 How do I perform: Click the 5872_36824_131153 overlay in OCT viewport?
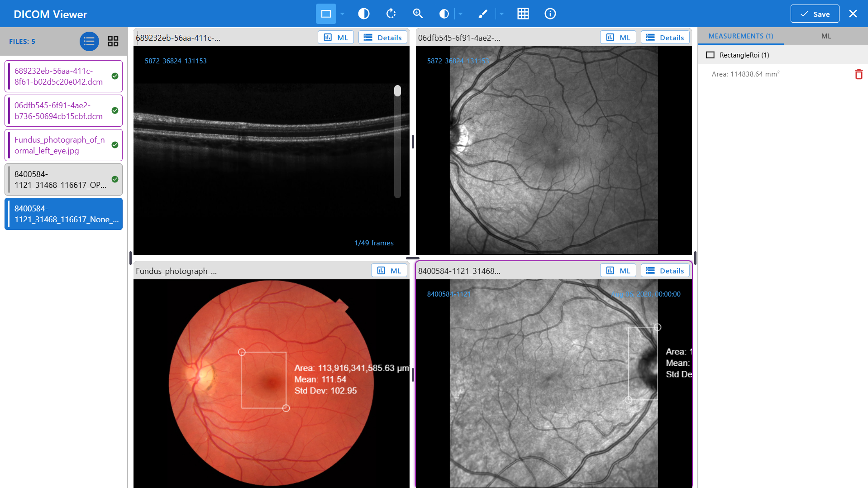176,61
